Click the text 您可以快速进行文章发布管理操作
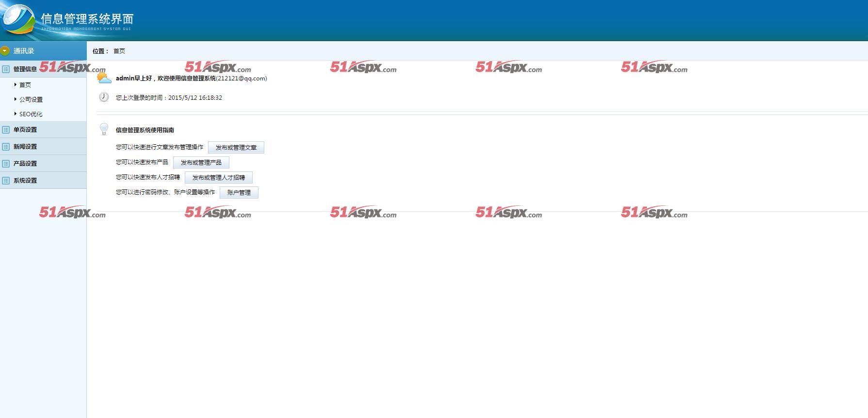The width and height of the screenshot is (868, 418). tap(160, 147)
